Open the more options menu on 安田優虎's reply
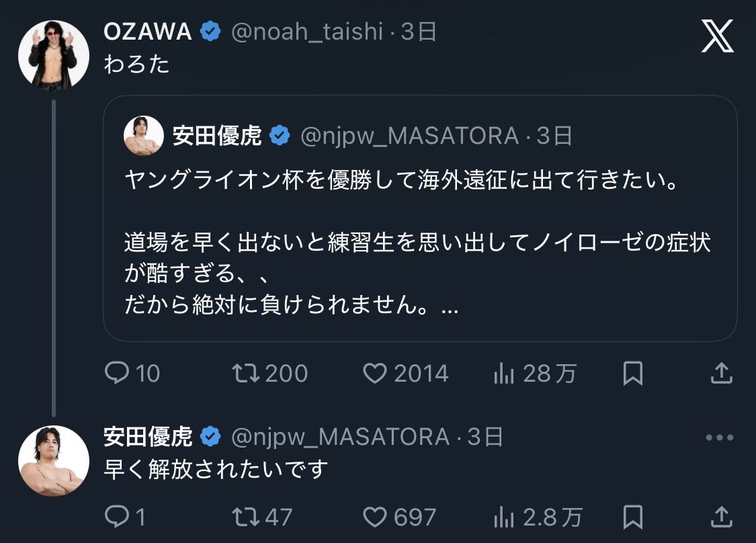This screenshot has height=543, width=756. pos(719,437)
